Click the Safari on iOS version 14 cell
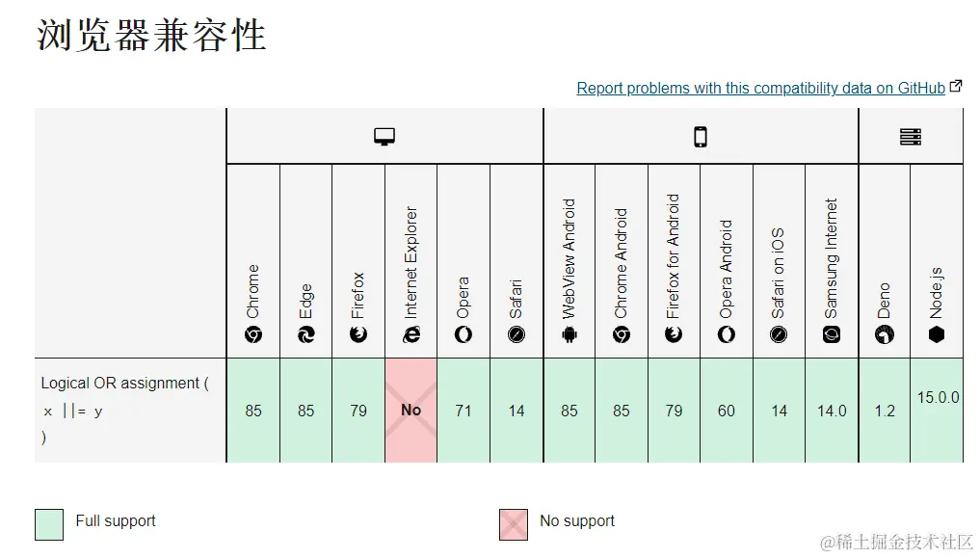980x558 pixels. click(x=779, y=411)
